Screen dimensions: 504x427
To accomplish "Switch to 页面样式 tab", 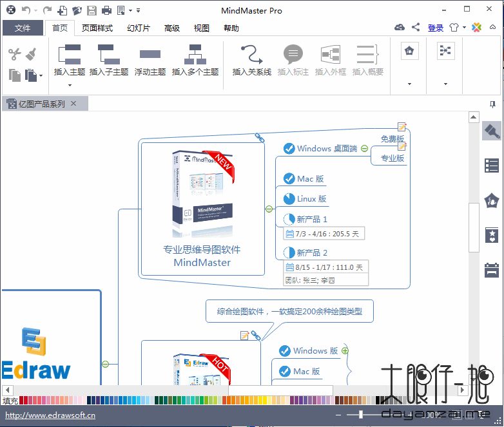I will point(97,28).
